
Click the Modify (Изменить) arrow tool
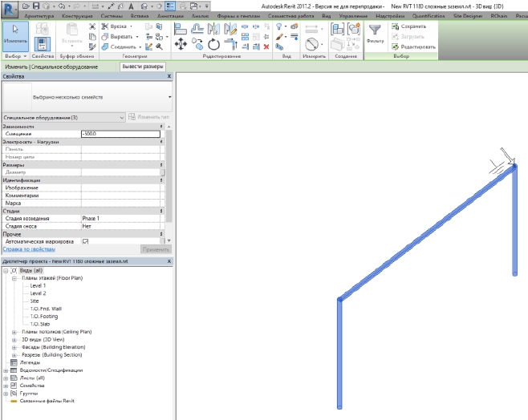coord(15,34)
